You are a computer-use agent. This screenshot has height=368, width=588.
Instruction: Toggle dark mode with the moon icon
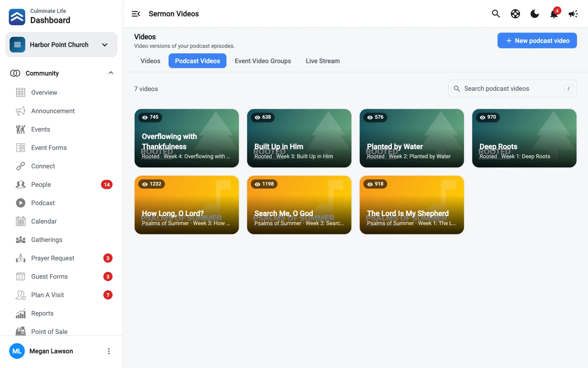[534, 14]
